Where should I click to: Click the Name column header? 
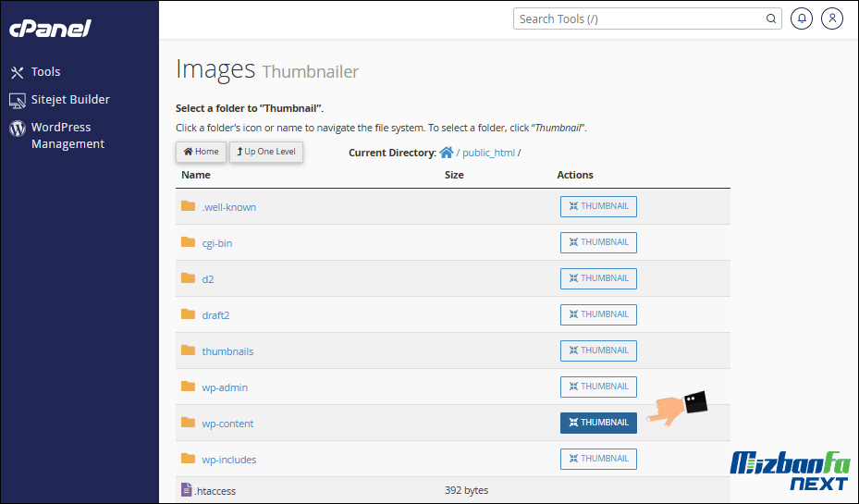[196, 175]
